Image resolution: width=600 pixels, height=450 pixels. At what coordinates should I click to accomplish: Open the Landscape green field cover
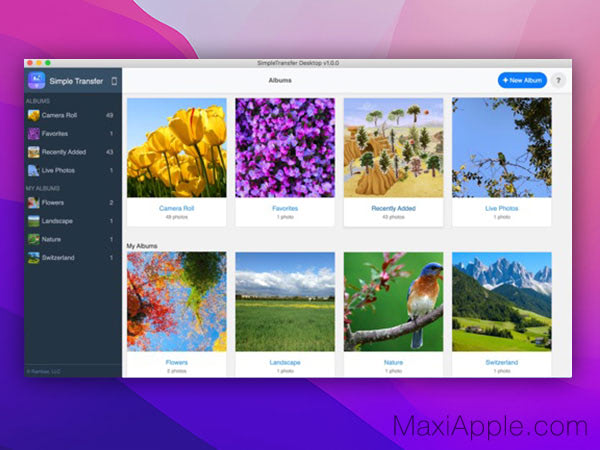[285, 302]
